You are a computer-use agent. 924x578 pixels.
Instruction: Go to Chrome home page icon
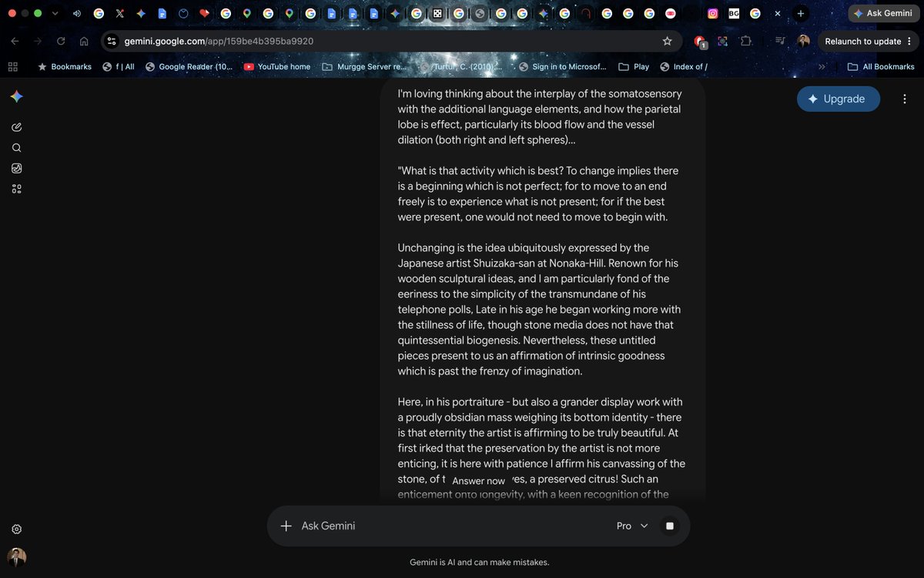pyautogui.click(x=84, y=41)
